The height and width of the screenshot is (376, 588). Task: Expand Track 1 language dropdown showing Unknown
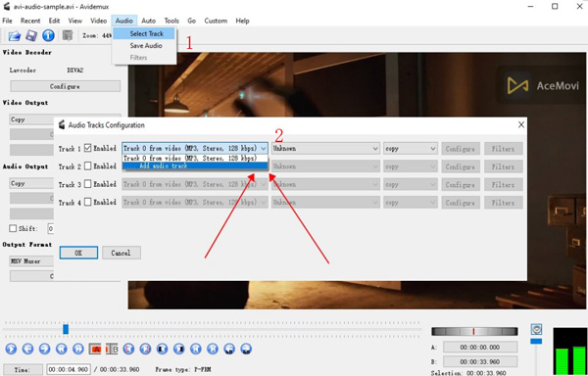click(x=326, y=148)
